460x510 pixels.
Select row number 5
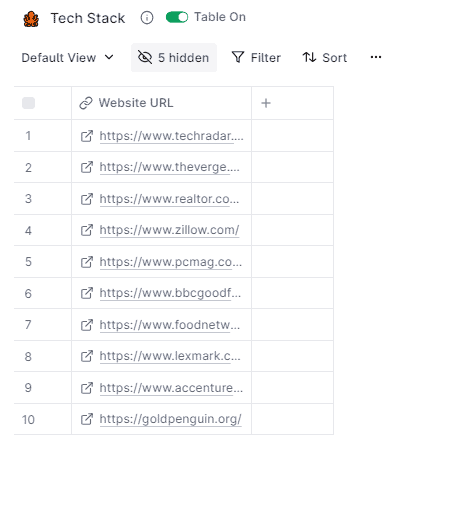click(x=28, y=262)
